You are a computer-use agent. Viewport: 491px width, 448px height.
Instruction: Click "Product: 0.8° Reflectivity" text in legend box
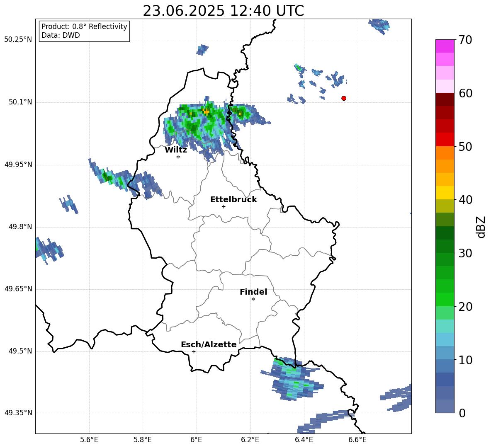tap(84, 27)
